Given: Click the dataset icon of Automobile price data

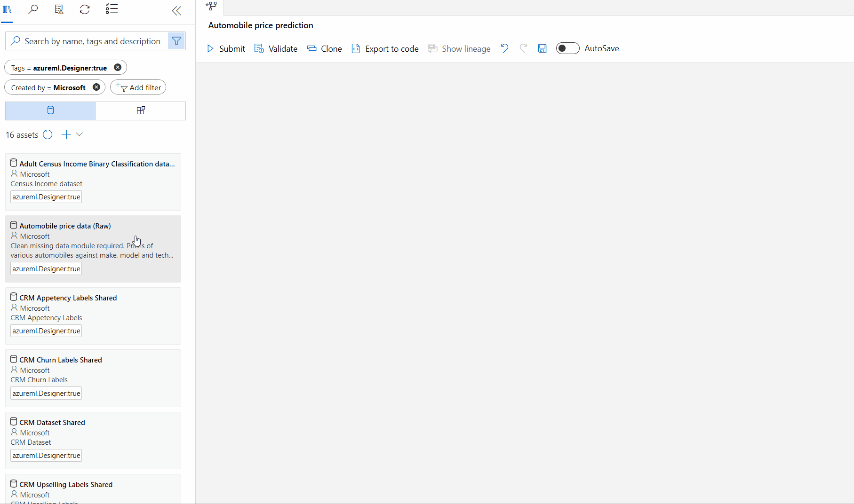Looking at the screenshot, I should click(14, 225).
